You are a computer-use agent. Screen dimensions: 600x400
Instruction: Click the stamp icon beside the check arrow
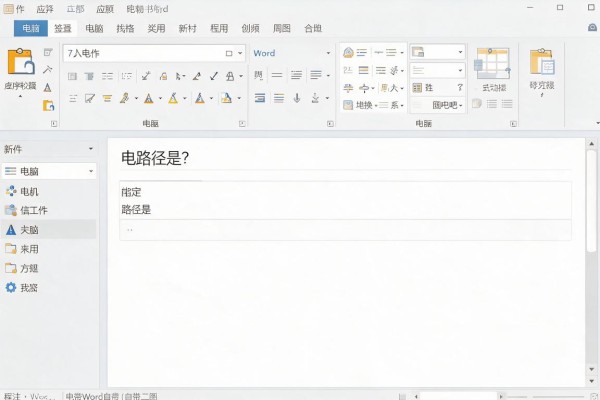tap(230, 76)
